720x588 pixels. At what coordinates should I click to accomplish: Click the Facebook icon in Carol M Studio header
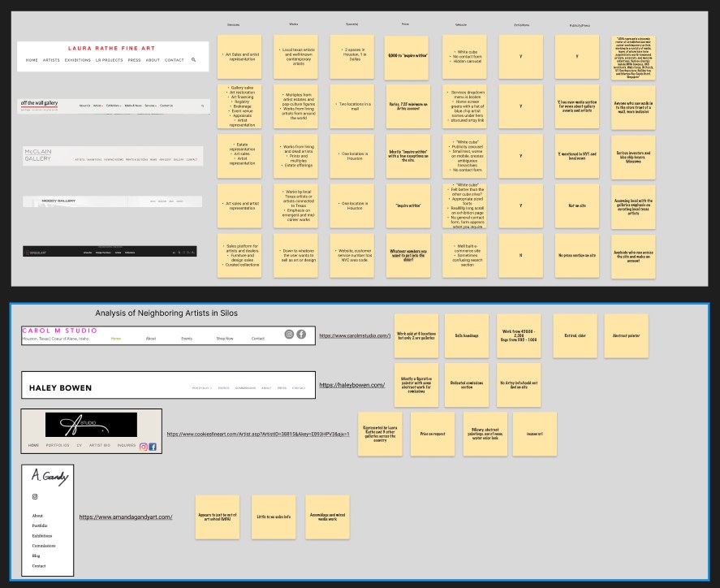point(301,334)
